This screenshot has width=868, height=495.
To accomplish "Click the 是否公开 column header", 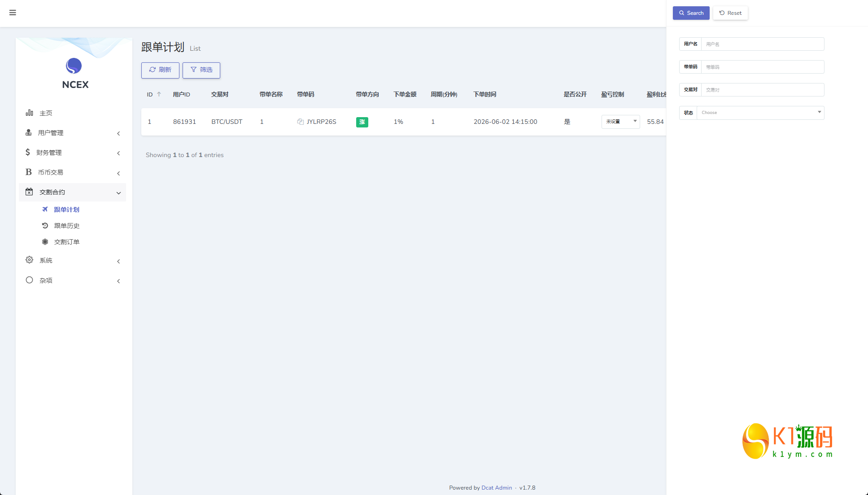I will point(575,94).
